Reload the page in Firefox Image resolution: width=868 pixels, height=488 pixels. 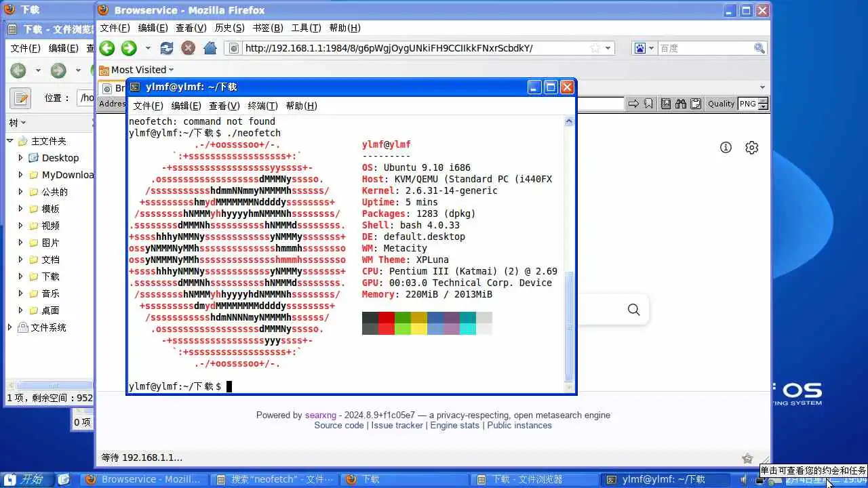[x=166, y=48]
